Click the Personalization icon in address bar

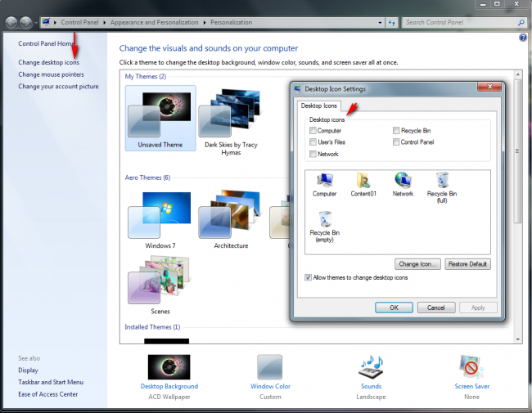pyautogui.click(x=46, y=22)
